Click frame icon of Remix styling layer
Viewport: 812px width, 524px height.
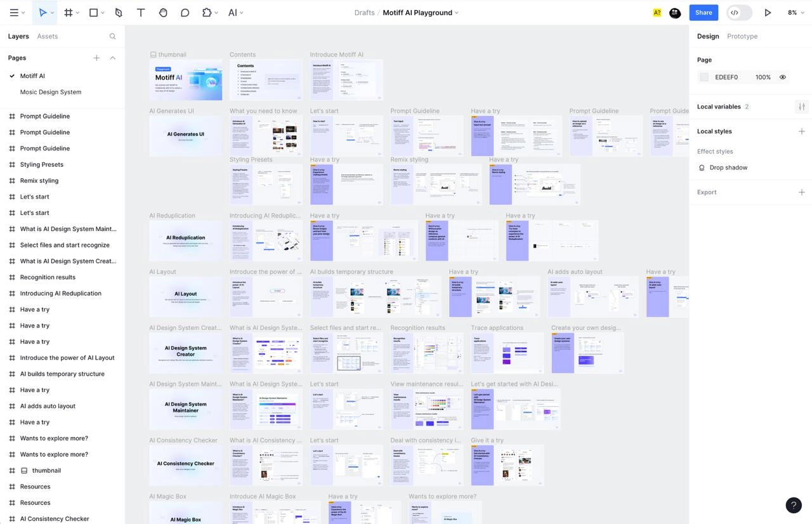coord(11,181)
